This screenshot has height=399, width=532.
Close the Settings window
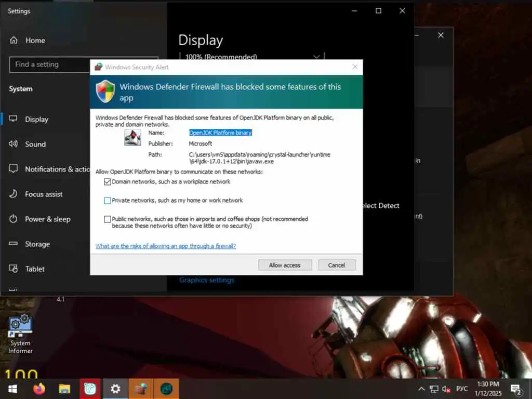click(x=402, y=11)
